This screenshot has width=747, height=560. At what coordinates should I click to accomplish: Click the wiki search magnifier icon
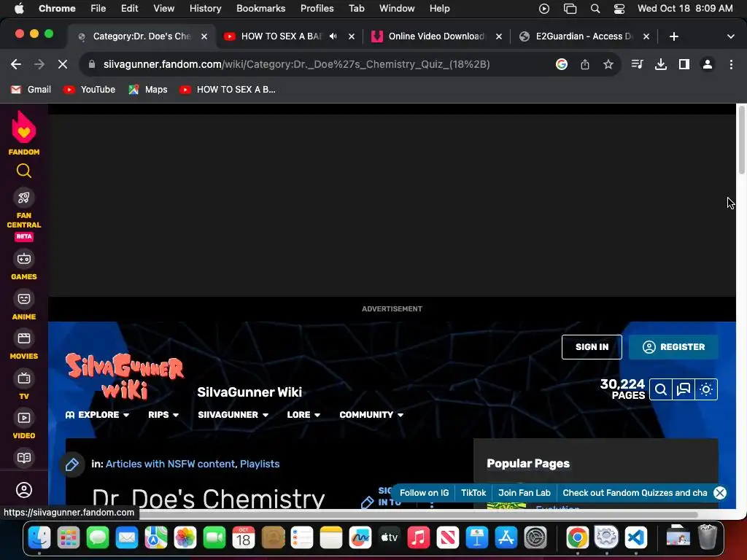[x=661, y=389]
